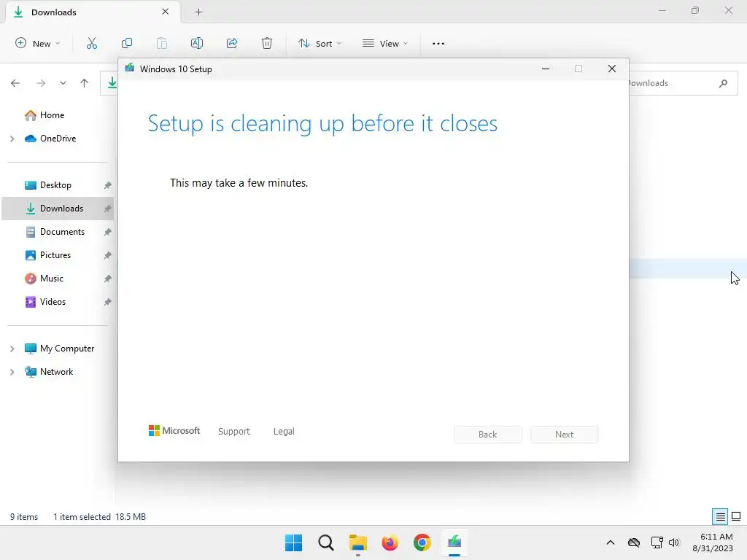Image resolution: width=747 pixels, height=560 pixels.
Task: Open the View dropdown menu
Action: (385, 43)
